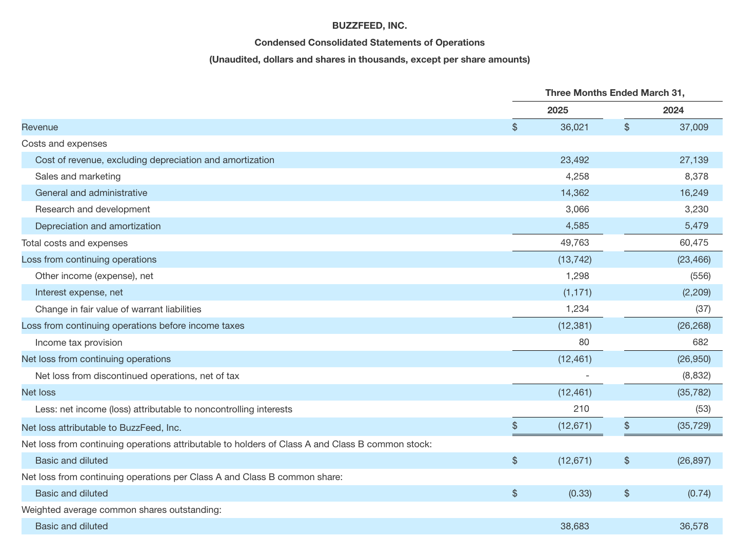Click 'Net loss from continuing operations' row label
Viewport: 756px width, 557px height.
point(96,359)
